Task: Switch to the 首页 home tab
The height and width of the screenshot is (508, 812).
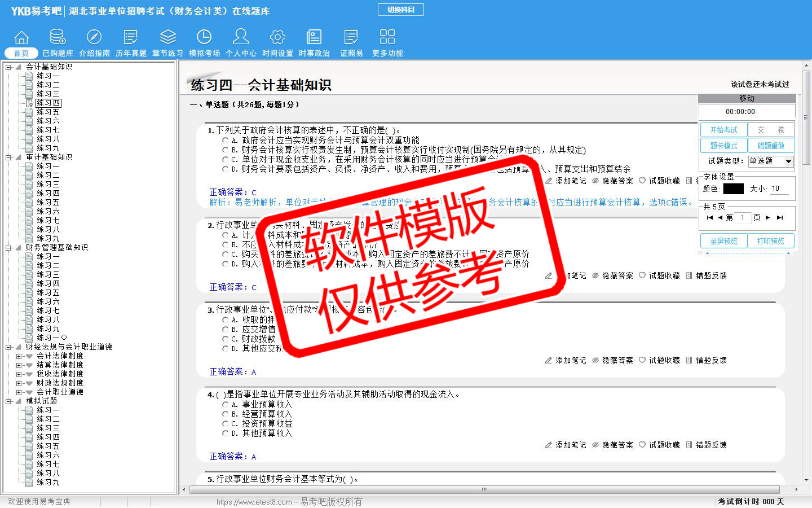Action: (x=21, y=53)
